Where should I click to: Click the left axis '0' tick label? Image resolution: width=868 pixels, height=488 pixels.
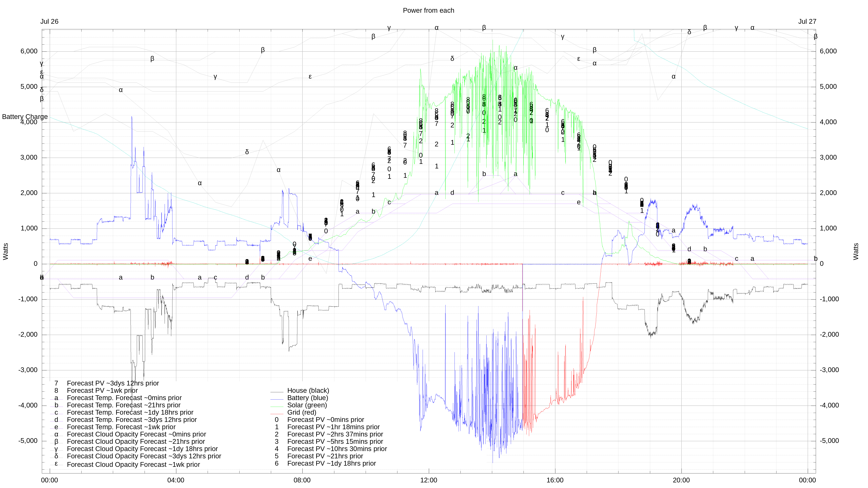coord(36,264)
